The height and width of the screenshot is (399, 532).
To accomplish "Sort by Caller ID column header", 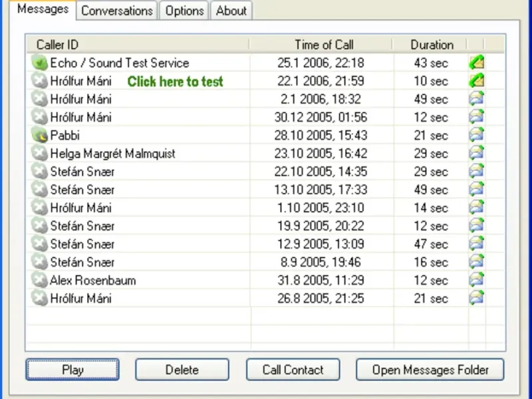I will pyautogui.click(x=138, y=45).
